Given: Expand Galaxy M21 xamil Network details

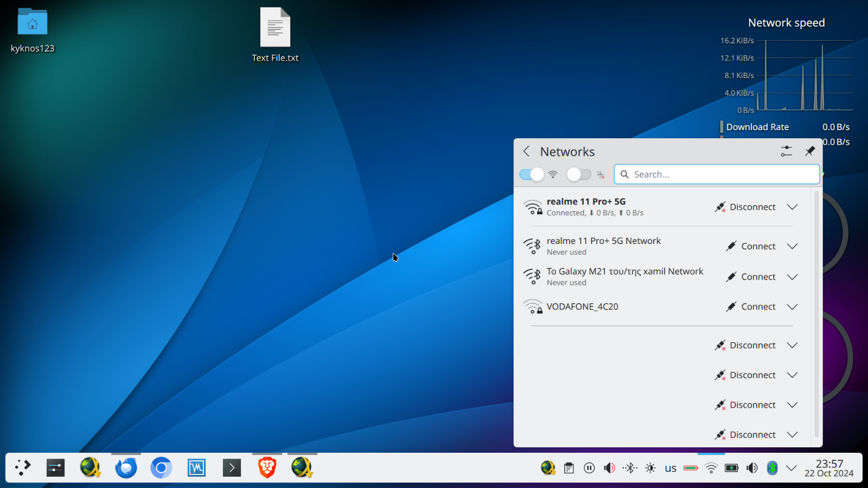Looking at the screenshot, I should pyautogui.click(x=792, y=277).
